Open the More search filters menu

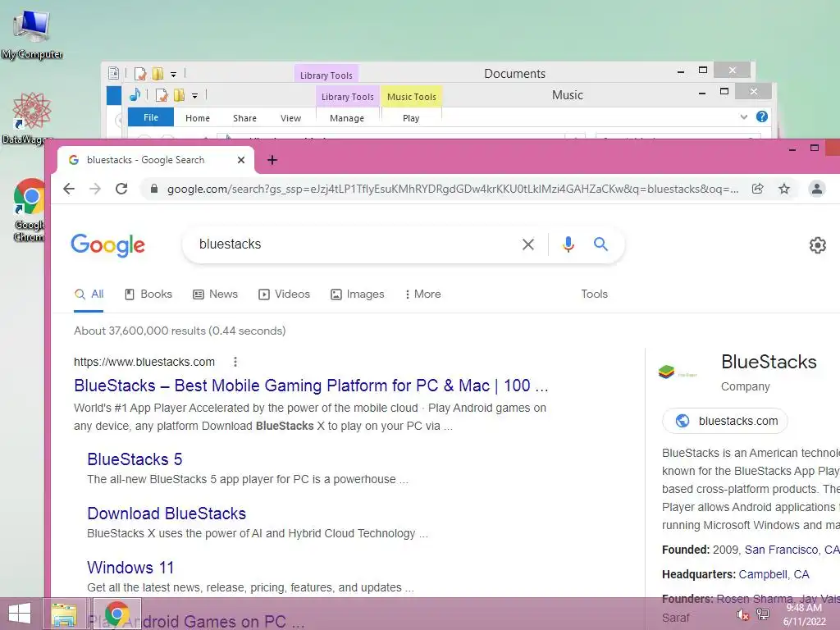point(423,294)
